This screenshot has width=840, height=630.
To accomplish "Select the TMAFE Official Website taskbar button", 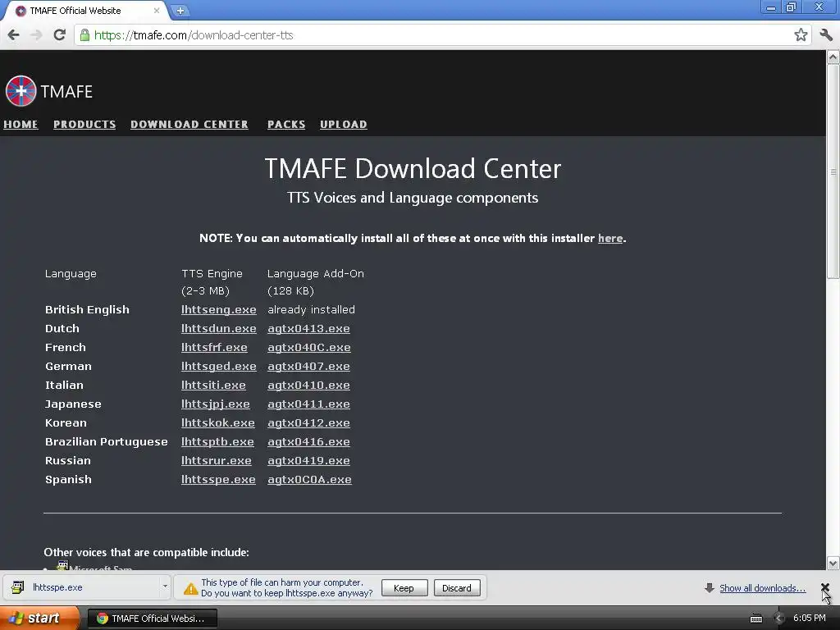I will click(x=152, y=619).
